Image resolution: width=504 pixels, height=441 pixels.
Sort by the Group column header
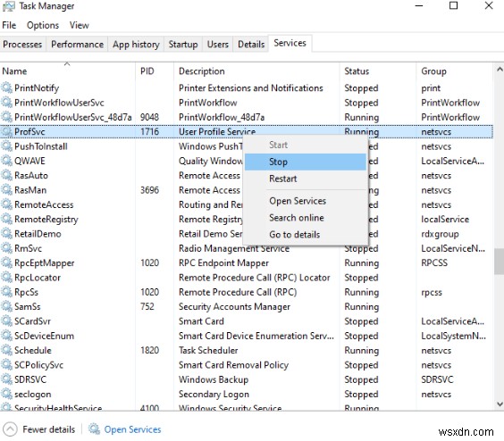pyautogui.click(x=454, y=71)
